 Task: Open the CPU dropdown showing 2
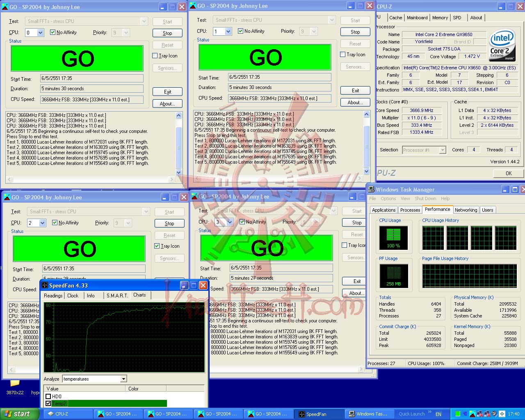pyautogui.click(x=43, y=223)
